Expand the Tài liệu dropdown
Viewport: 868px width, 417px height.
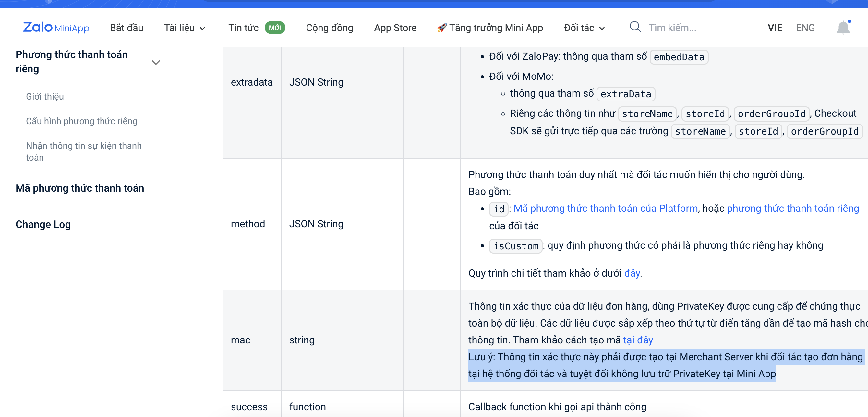[x=184, y=28]
